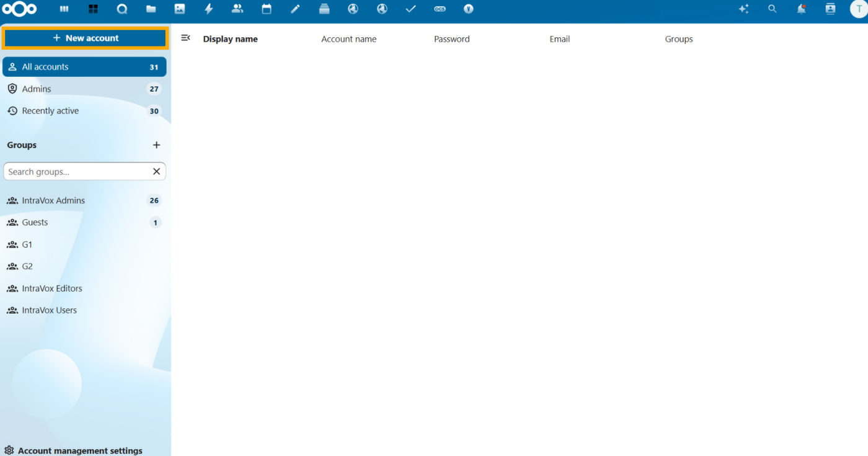Image resolution: width=868 pixels, height=456 pixels.
Task: Open the Tasks checkmark app
Action: pyautogui.click(x=410, y=9)
